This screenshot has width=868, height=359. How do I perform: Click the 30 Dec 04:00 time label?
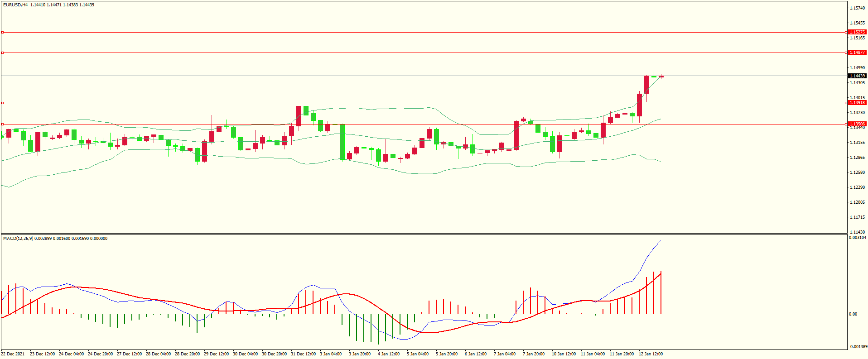tap(245, 354)
